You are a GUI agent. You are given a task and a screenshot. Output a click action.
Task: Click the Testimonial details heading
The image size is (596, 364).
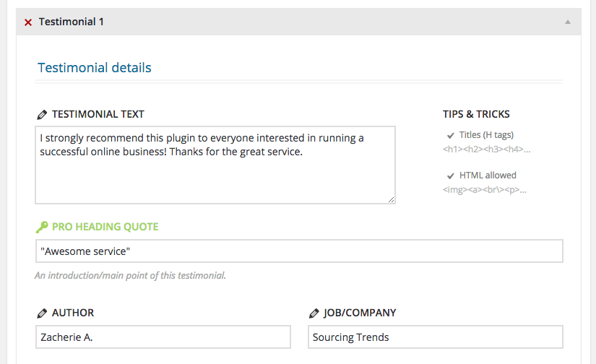[95, 68]
